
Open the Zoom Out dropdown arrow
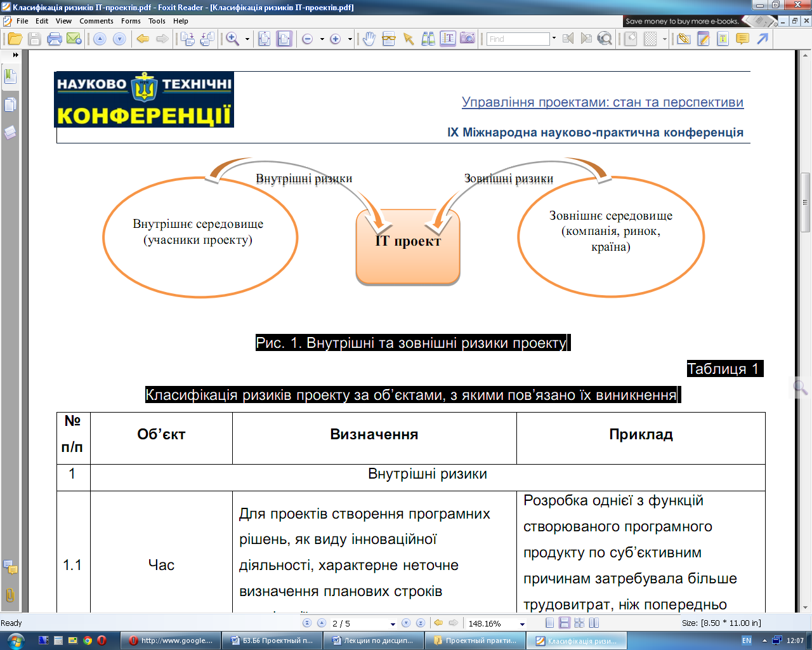point(322,39)
